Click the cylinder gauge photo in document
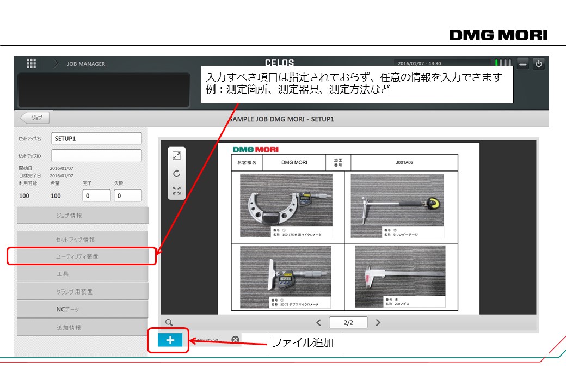This screenshot has width=566, height=392. [x=397, y=206]
